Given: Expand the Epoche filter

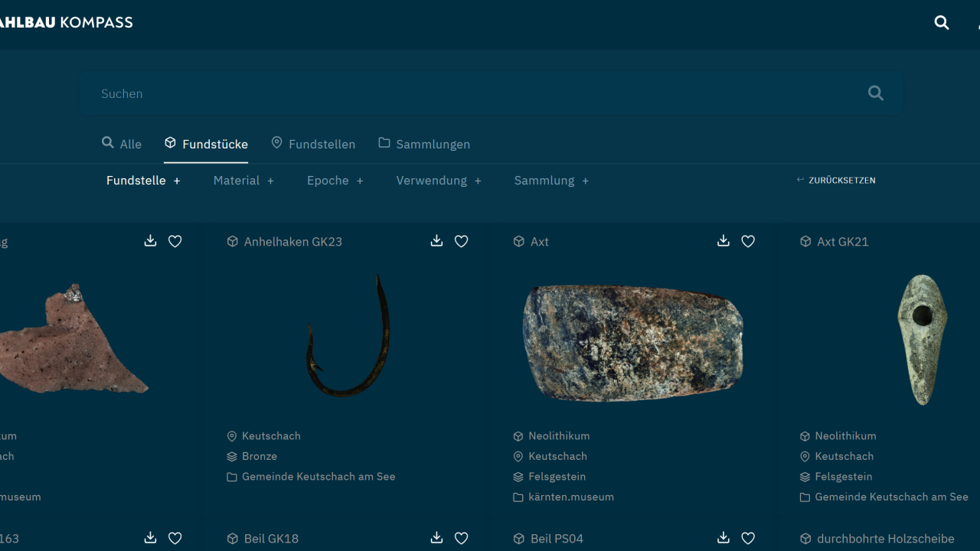Looking at the screenshot, I should tap(335, 181).
